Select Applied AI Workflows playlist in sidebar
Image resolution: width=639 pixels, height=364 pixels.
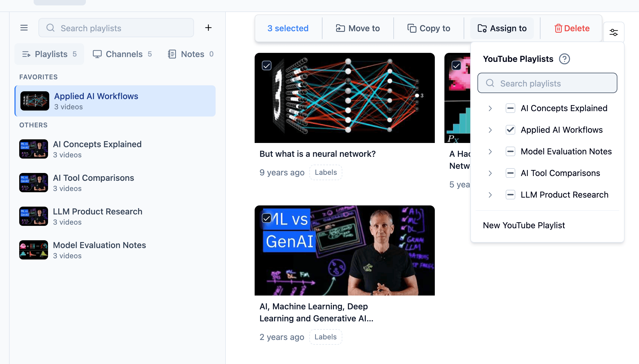coord(115,101)
